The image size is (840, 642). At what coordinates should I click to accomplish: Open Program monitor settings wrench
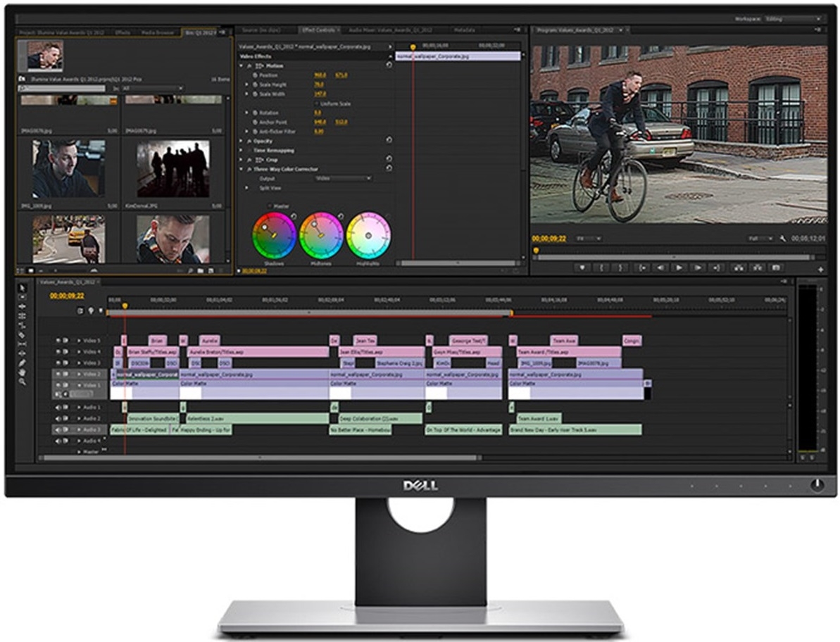[x=783, y=239]
